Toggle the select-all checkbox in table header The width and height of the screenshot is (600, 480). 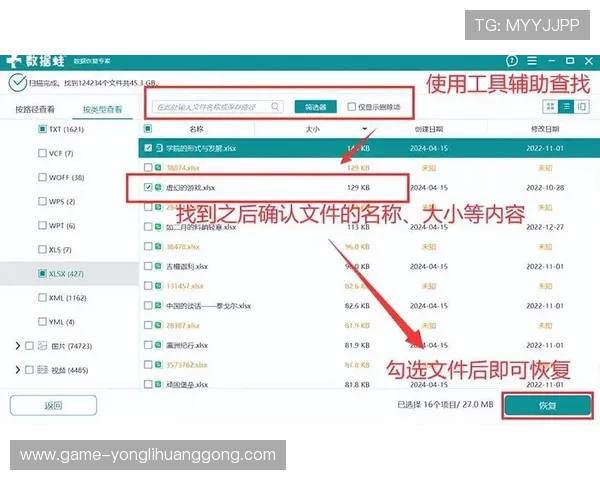click(x=148, y=129)
